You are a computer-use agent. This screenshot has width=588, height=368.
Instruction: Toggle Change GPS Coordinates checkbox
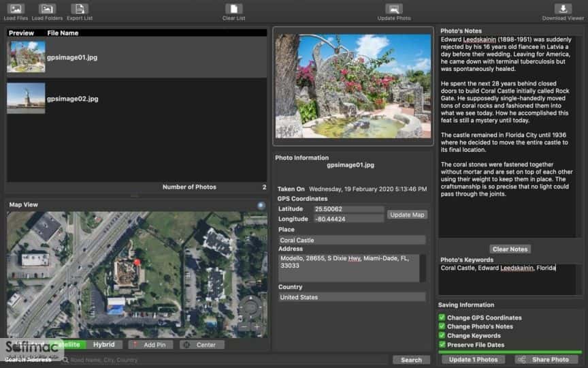(x=442, y=318)
